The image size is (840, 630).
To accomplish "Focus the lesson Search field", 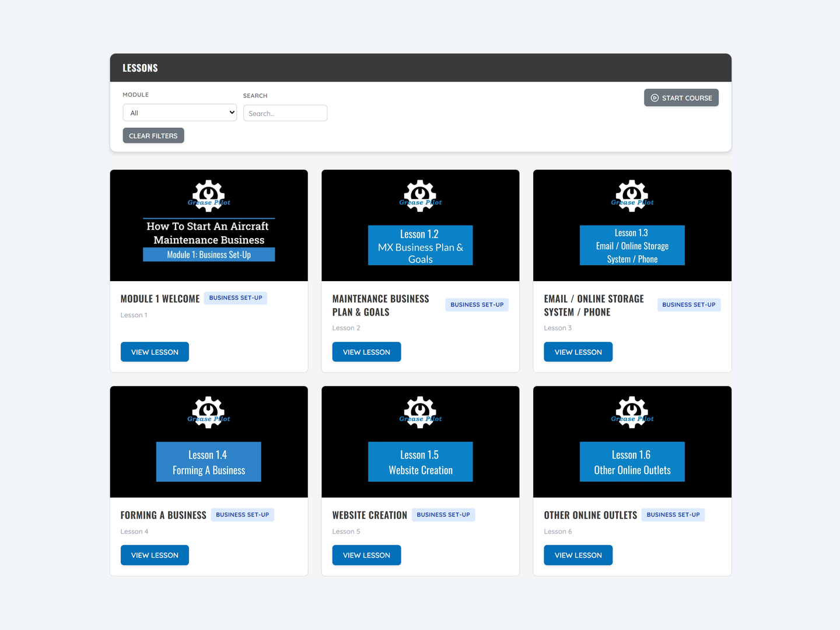I will click(x=285, y=113).
